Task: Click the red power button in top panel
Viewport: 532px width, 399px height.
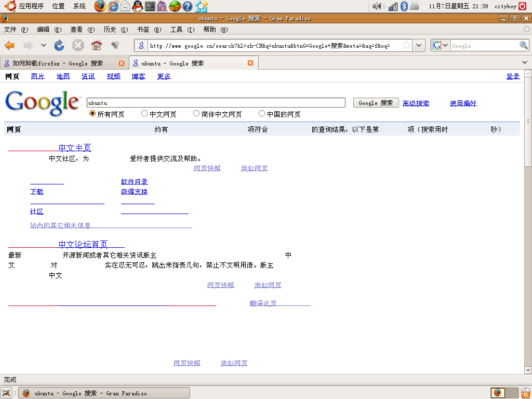Action: click(x=523, y=6)
